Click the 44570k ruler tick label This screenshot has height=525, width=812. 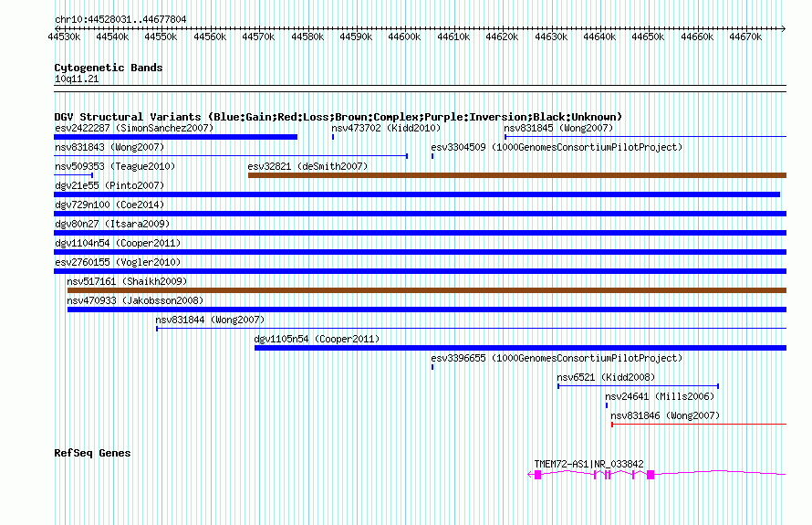coord(258,37)
